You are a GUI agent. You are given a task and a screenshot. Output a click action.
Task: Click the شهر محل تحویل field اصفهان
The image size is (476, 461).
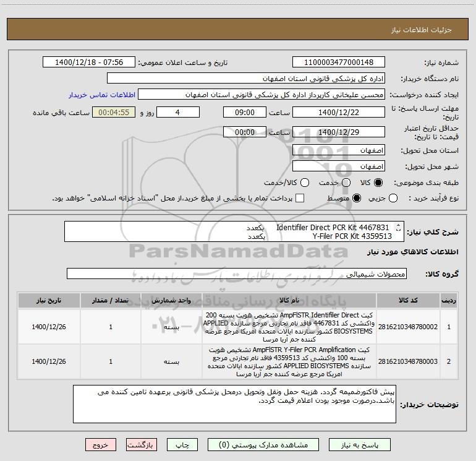(x=339, y=166)
